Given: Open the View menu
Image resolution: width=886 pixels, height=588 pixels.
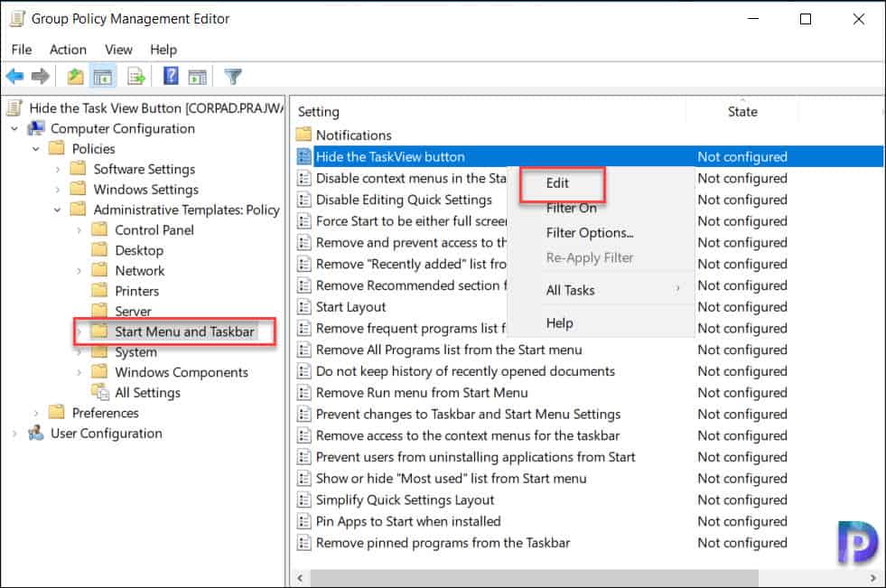Looking at the screenshot, I should (118, 50).
